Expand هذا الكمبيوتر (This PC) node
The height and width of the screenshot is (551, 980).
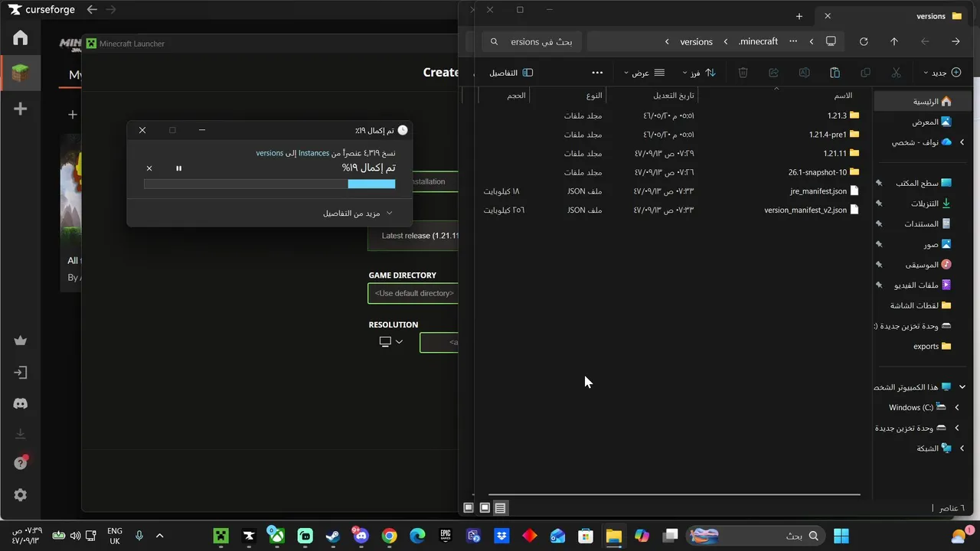click(x=962, y=387)
